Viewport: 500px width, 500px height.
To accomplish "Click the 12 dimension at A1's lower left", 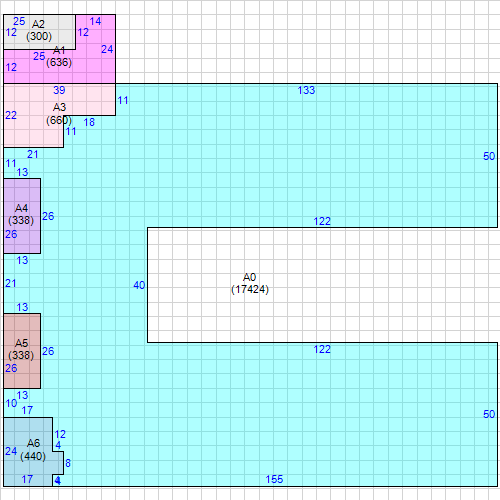I will click(x=11, y=67).
